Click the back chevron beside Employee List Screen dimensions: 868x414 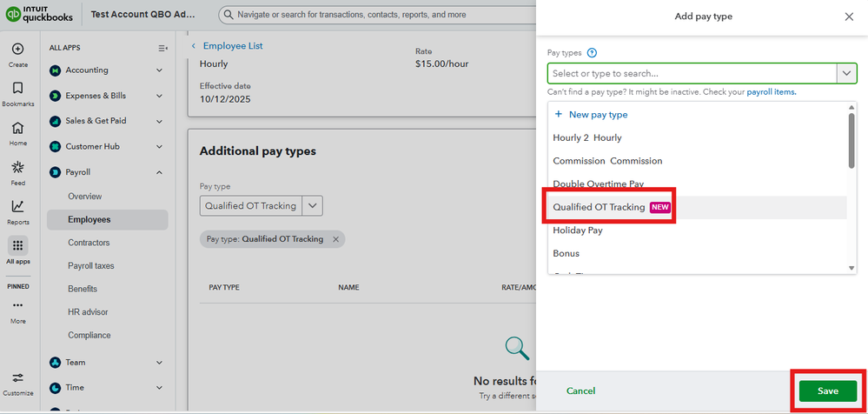[x=193, y=46]
